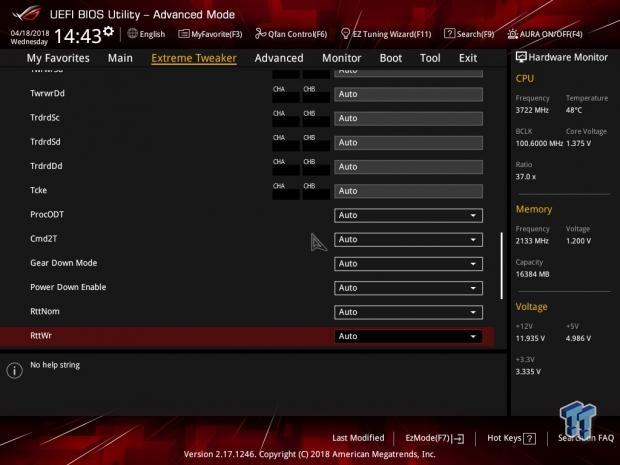
Task: Open the ProcODT dropdown
Action: coord(408,215)
